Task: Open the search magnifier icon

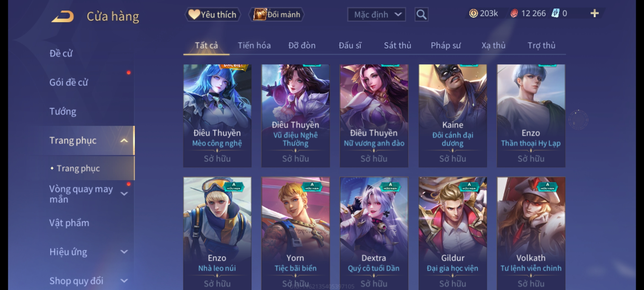Action: (x=421, y=14)
